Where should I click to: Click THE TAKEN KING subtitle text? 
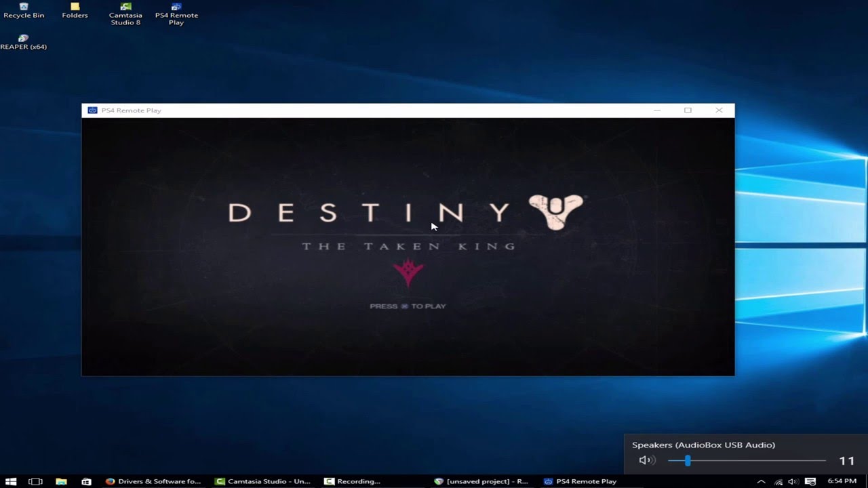click(409, 246)
